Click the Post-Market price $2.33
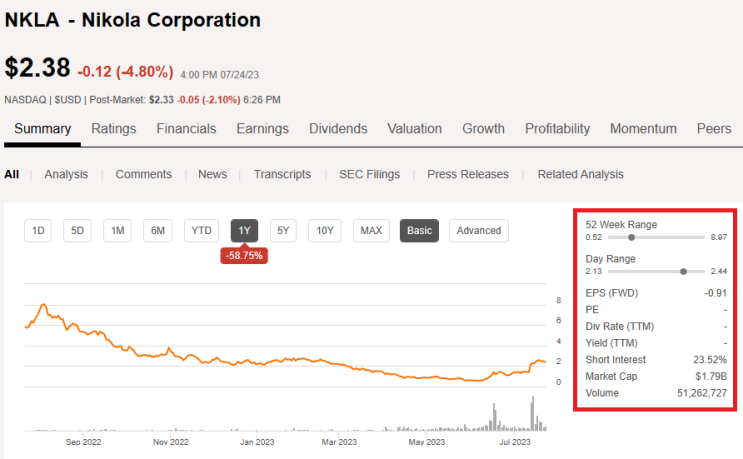Image resolution: width=743 pixels, height=459 pixels. coord(161,100)
